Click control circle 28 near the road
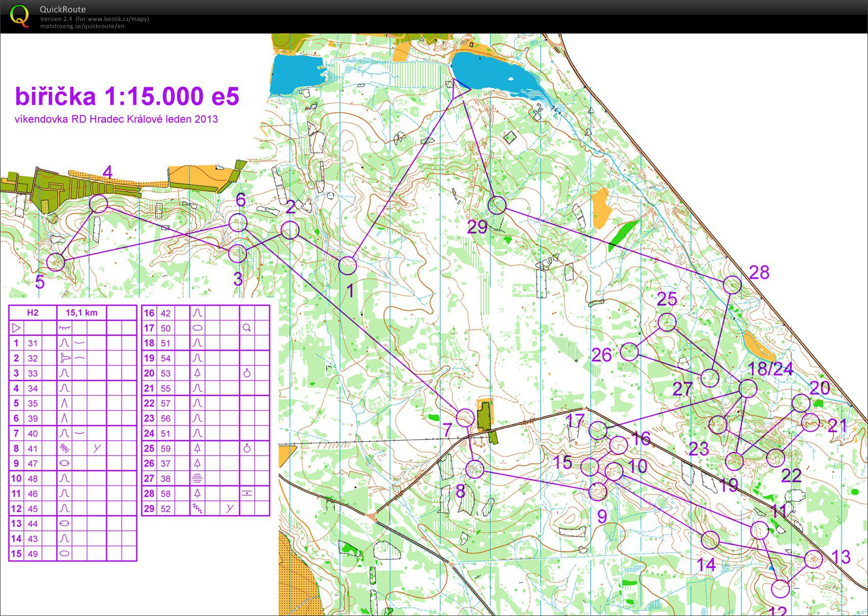This screenshot has height=616, width=868. click(732, 285)
